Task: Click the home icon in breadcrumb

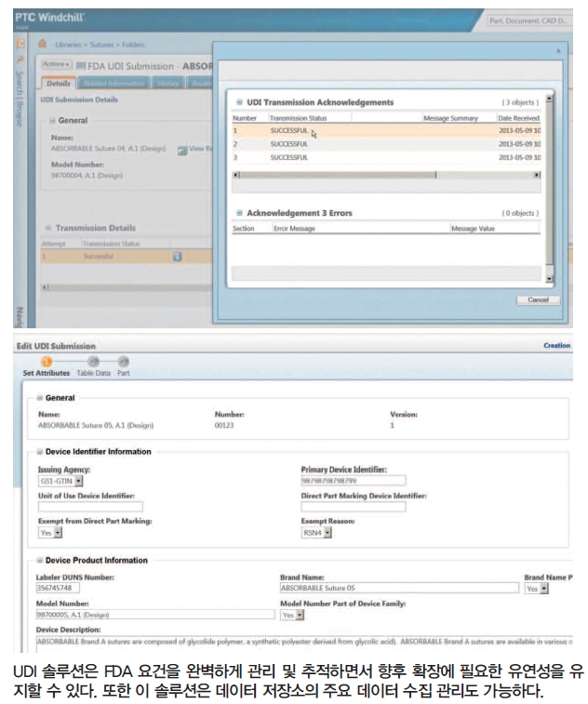Action: tap(42, 44)
